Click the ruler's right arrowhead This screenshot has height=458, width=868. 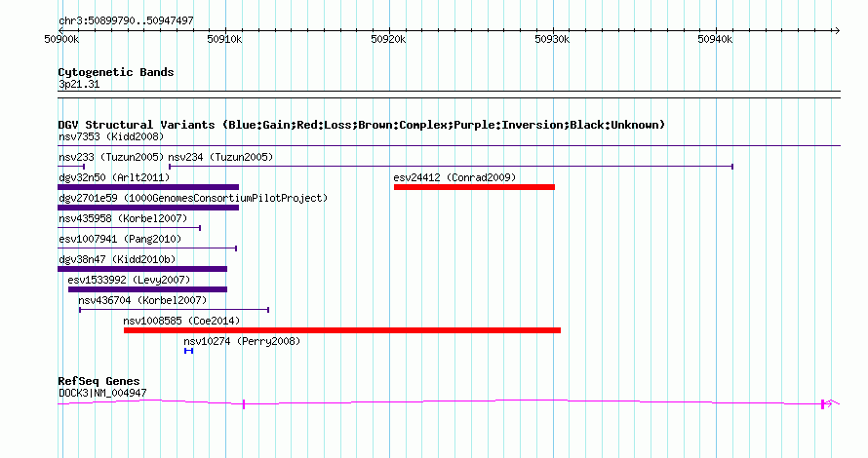[x=837, y=31]
